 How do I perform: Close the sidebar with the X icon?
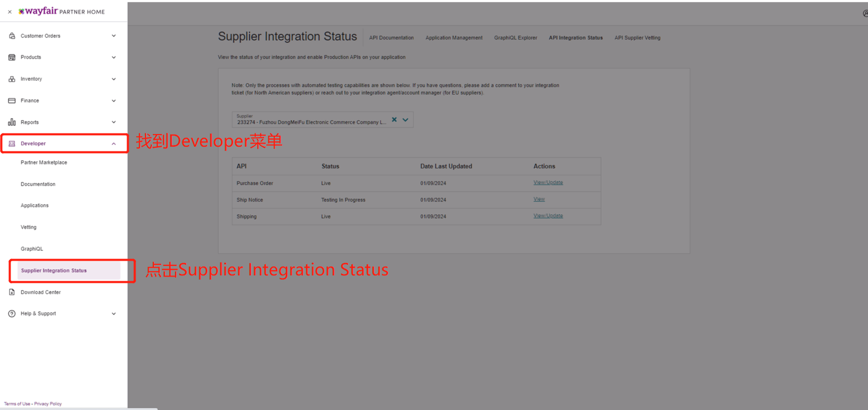pyautogui.click(x=9, y=12)
